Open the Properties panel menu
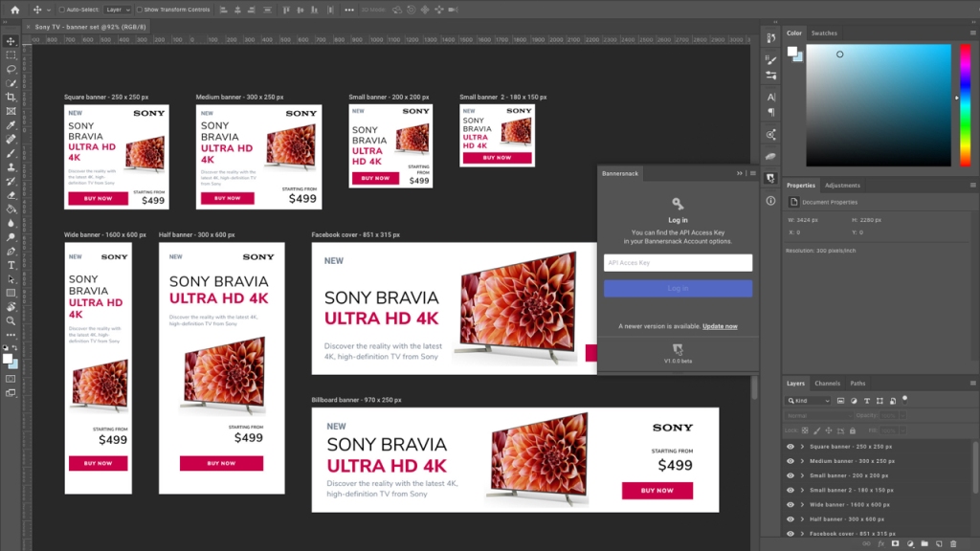980x551 pixels. [972, 185]
